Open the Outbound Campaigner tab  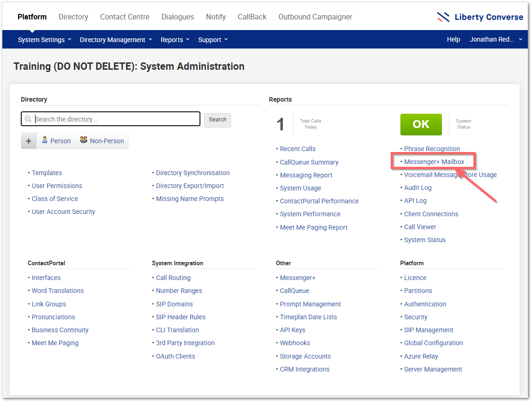pos(315,17)
